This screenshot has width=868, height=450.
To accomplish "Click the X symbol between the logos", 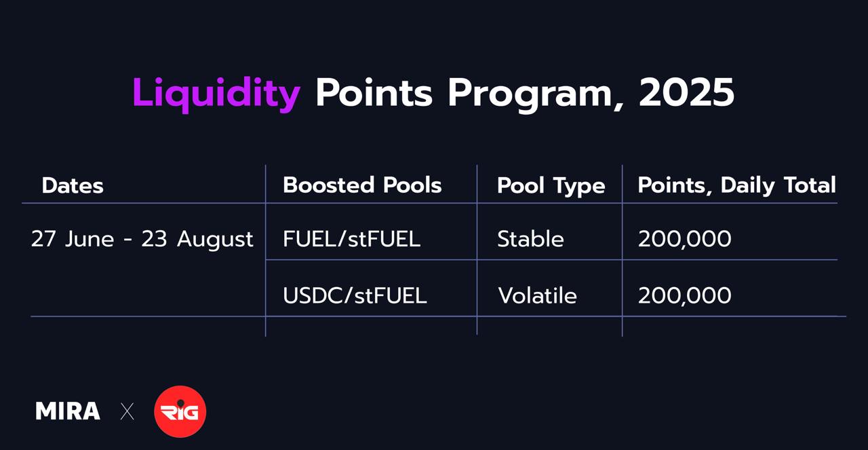I will 127,411.
